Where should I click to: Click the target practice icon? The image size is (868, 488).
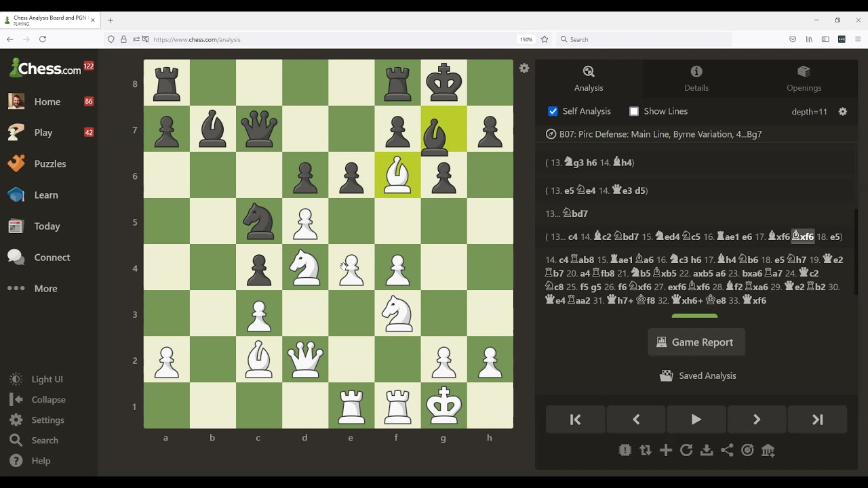pyautogui.click(x=747, y=450)
